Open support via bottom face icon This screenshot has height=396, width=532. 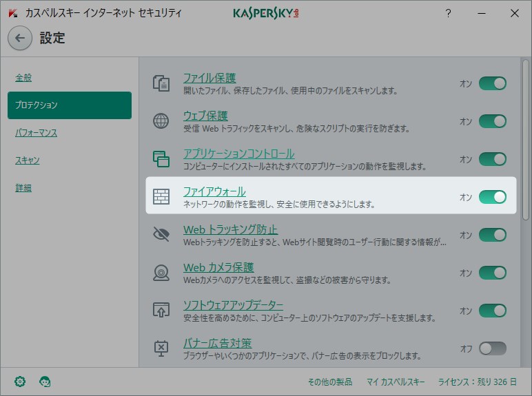[45, 382]
